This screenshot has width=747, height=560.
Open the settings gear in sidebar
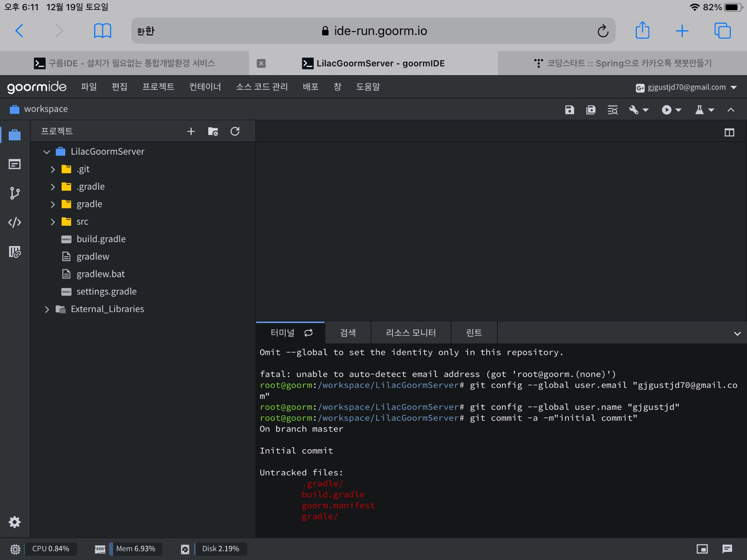[14, 522]
